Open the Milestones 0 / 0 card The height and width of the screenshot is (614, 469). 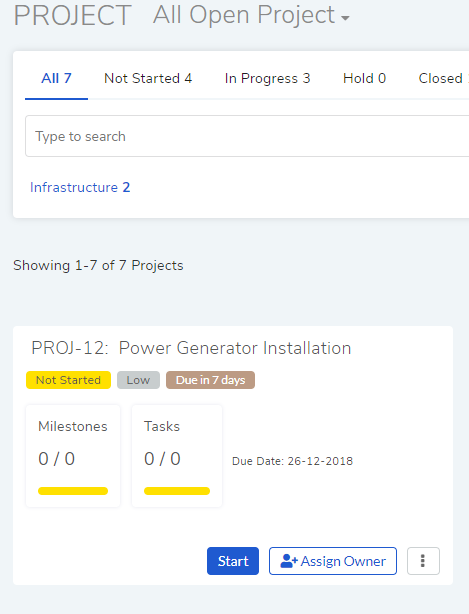click(x=73, y=456)
